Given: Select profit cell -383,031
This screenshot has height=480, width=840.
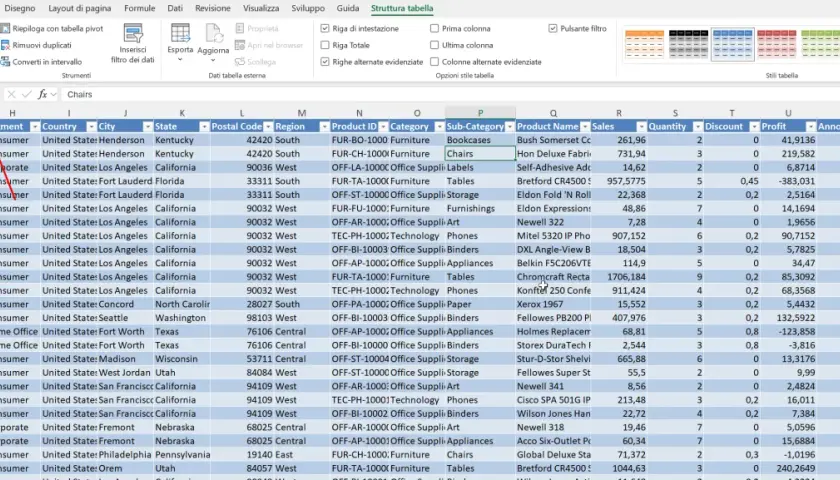Looking at the screenshot, I should (x=788, y=181).
